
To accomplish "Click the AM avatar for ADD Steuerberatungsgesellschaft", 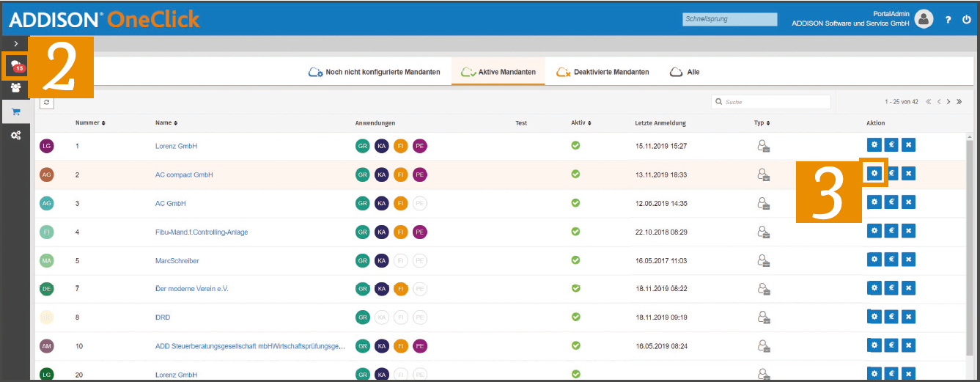I will (47, 346).
